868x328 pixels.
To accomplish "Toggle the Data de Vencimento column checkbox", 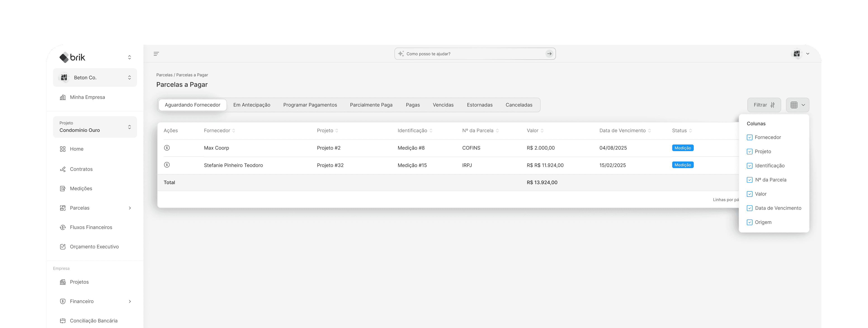I will click(749, 208).
